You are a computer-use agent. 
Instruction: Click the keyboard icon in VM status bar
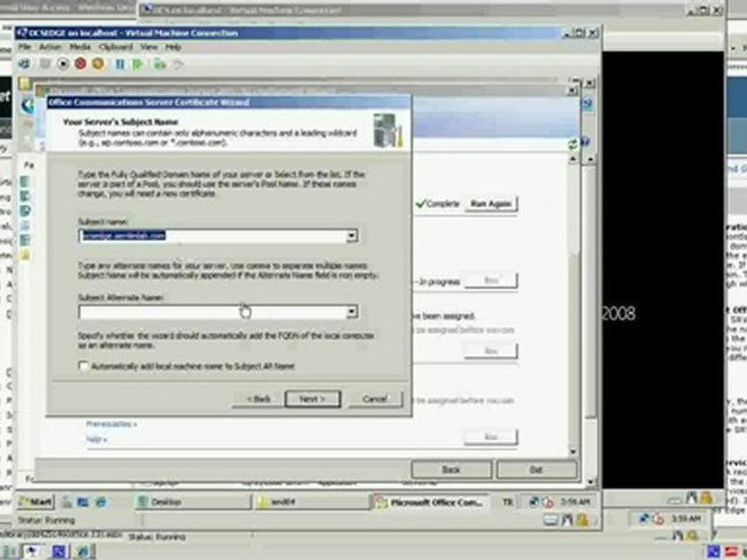tap(551, 520)
